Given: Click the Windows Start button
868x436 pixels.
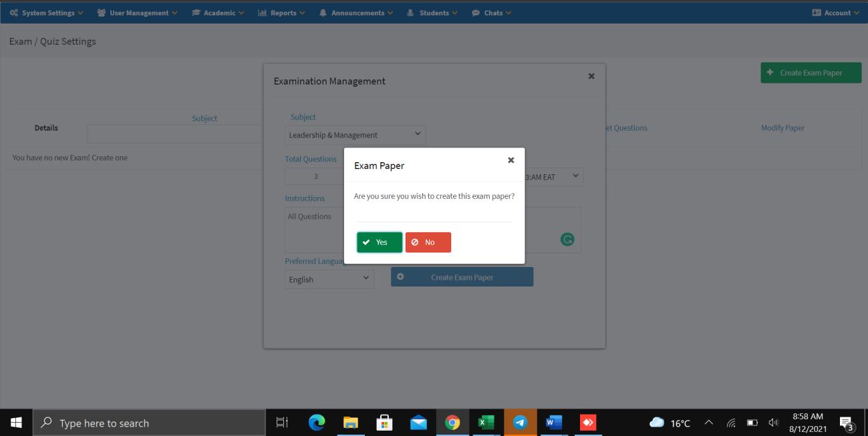Looking at the screenshot, I should tap(16, 423).
